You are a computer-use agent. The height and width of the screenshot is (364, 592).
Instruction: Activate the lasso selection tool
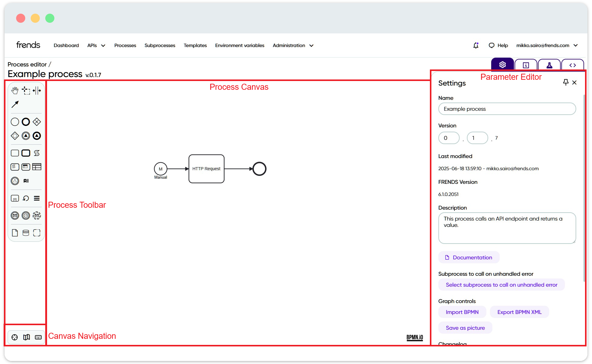tap(26, 90)
